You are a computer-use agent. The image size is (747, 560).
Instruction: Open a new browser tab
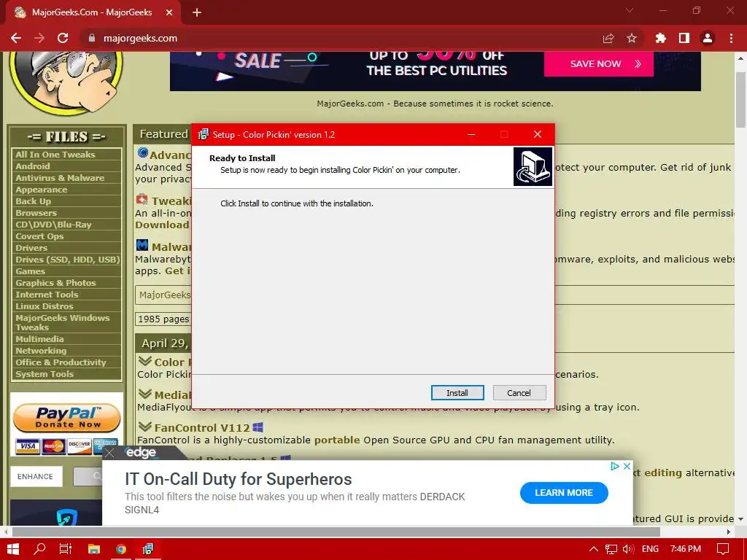(x=197, y=12)
